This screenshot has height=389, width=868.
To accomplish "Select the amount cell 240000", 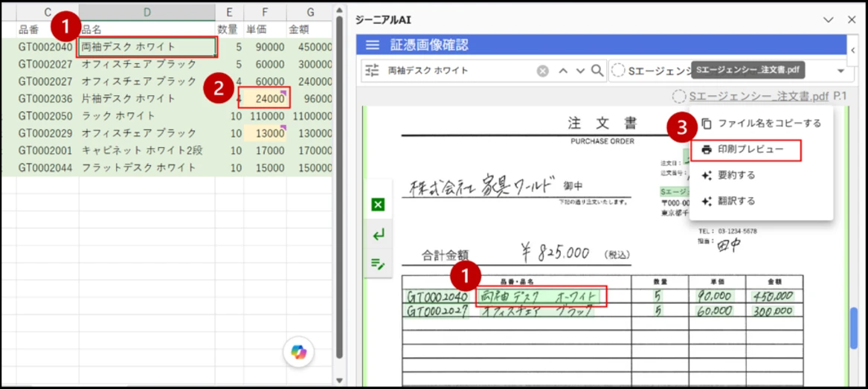I will [x=309, y=81].
